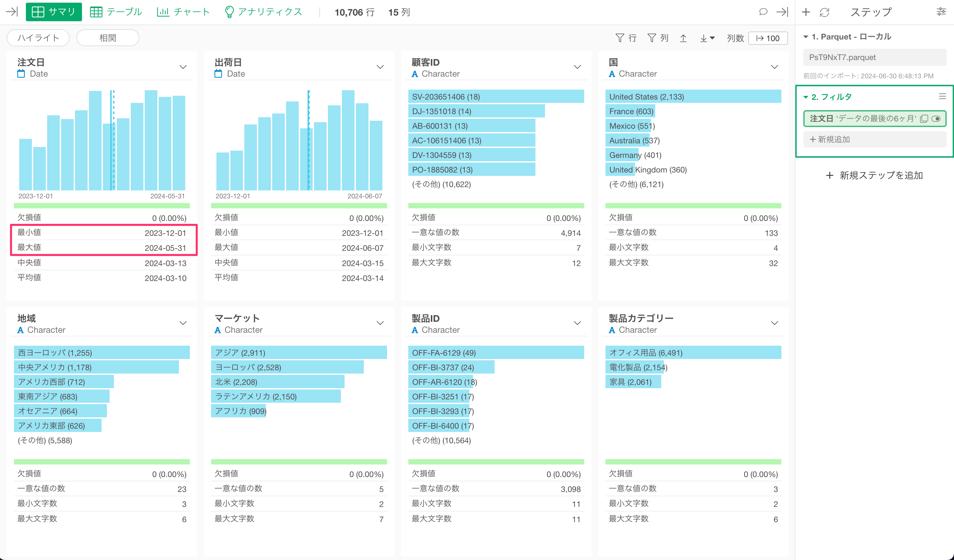The height and width of the screenshot is (560, 954).
Task: Switch to the サマリ tab
Action: click(x=54, y=12)
